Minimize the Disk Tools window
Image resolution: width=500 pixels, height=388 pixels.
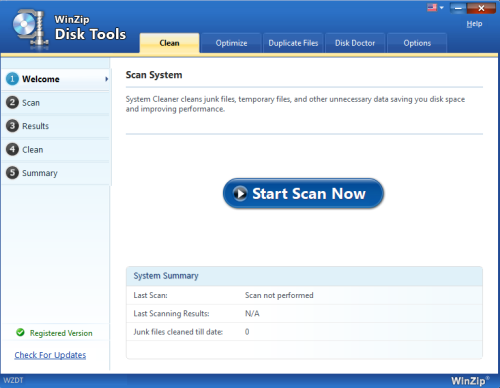(458, 8)
